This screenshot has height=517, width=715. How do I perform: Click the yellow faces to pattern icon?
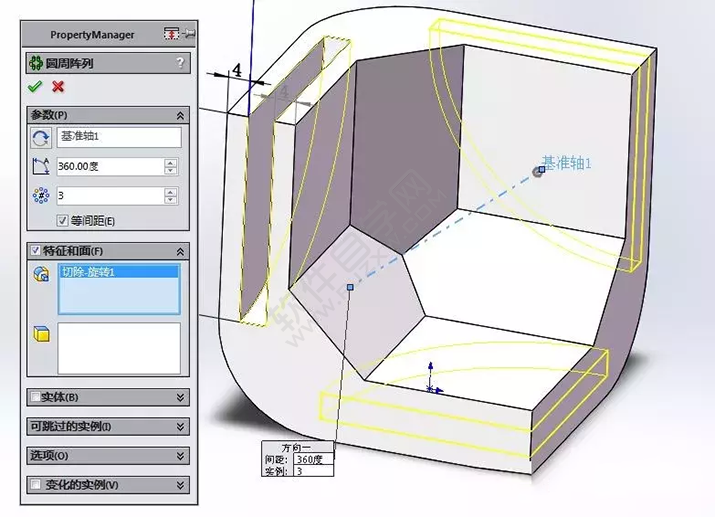pos(41,334)
